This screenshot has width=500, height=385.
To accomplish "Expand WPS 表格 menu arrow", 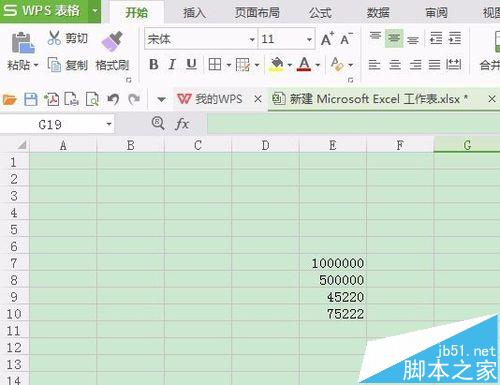I will pos(95,11).
